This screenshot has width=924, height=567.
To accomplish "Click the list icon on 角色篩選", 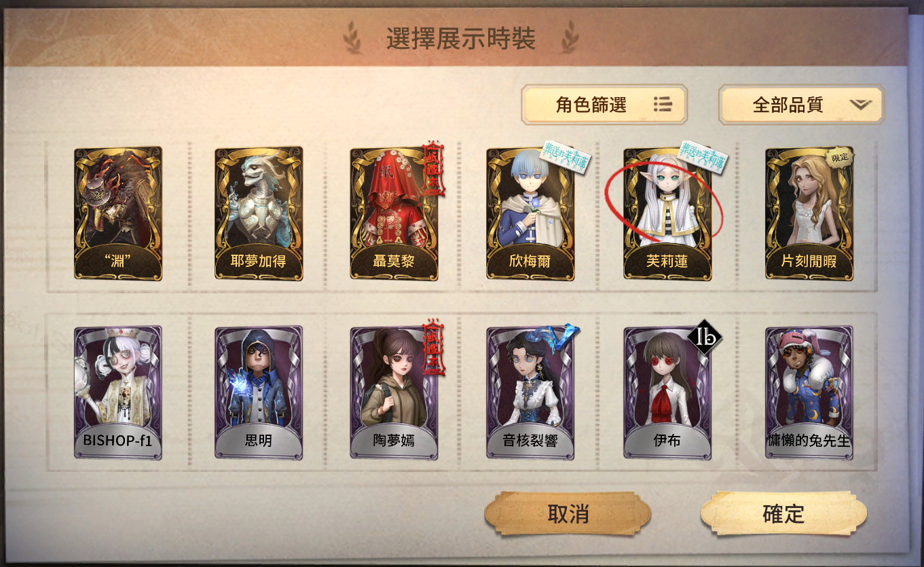I will coord(663,104).
